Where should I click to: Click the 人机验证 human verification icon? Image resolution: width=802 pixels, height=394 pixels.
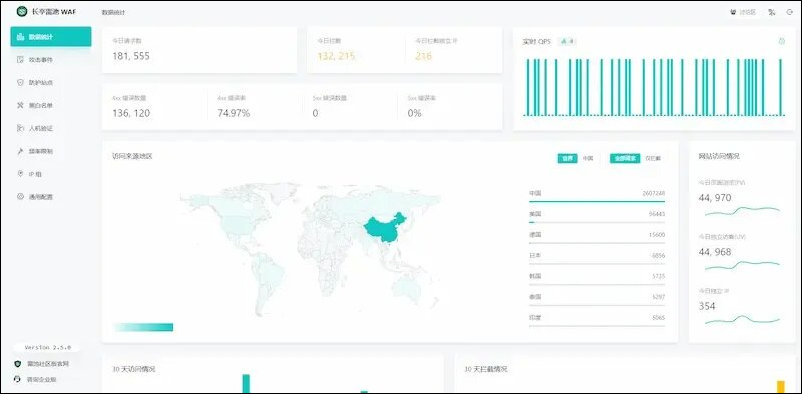pos(20,128)
